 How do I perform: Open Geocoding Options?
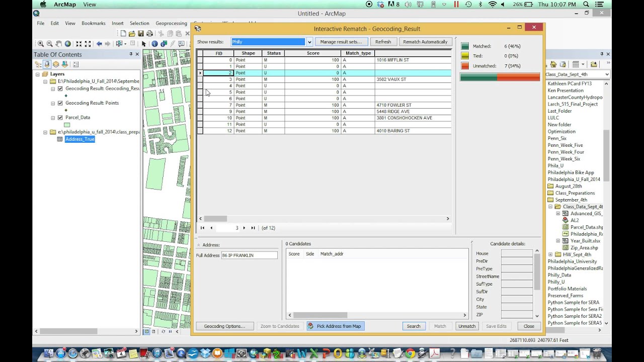[x=224, y=326]
